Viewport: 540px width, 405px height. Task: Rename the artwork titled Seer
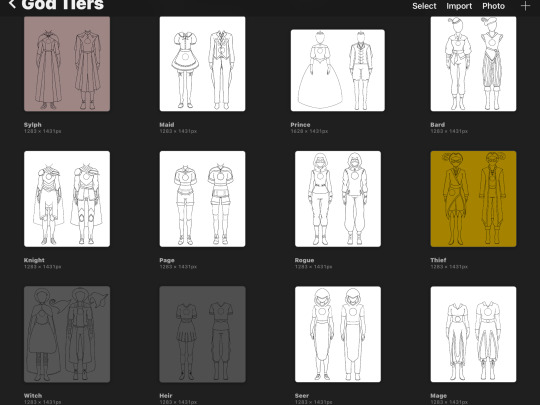tap(302, 396)
